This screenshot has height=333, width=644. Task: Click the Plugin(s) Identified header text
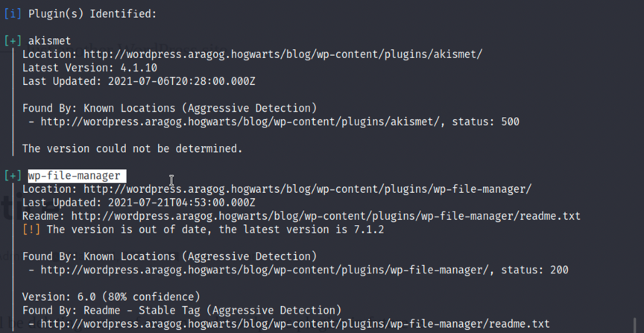[92, 13]
